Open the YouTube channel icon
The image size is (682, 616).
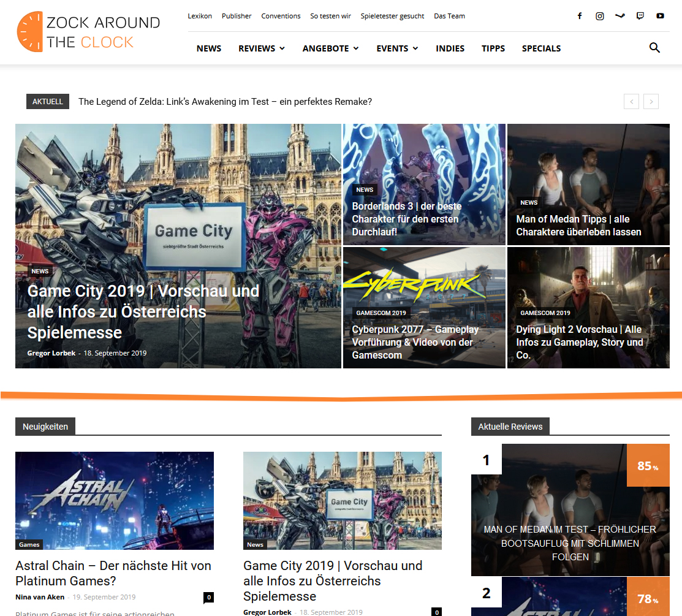click(661, 16)
